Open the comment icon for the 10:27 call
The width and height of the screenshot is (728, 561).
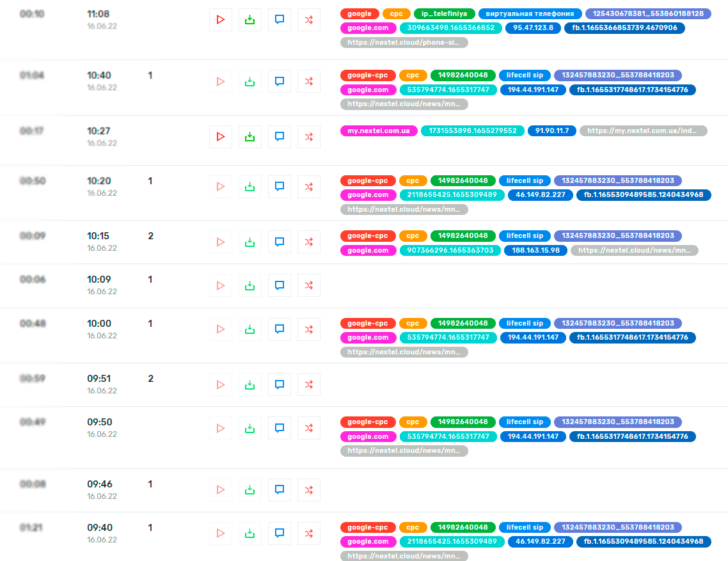280,136
